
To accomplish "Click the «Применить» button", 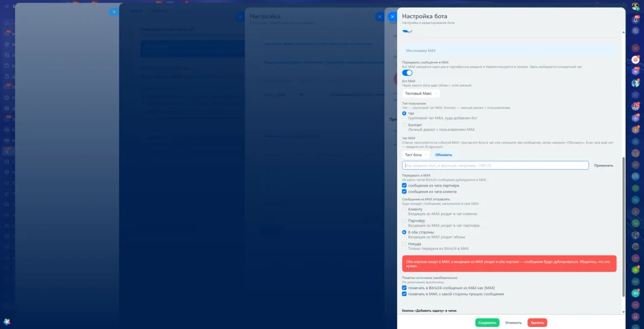I will click(x=603, y=165).
